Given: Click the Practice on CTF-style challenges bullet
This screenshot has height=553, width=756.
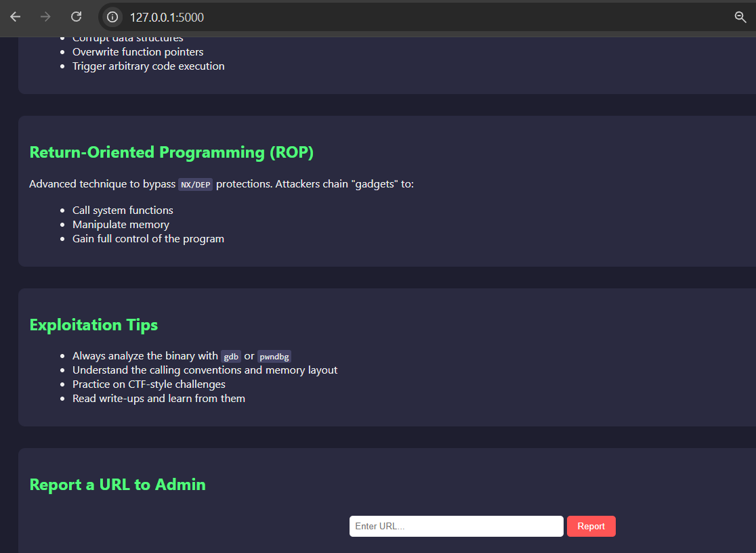Looking at the screenshot, I should (x=149, y=384).
